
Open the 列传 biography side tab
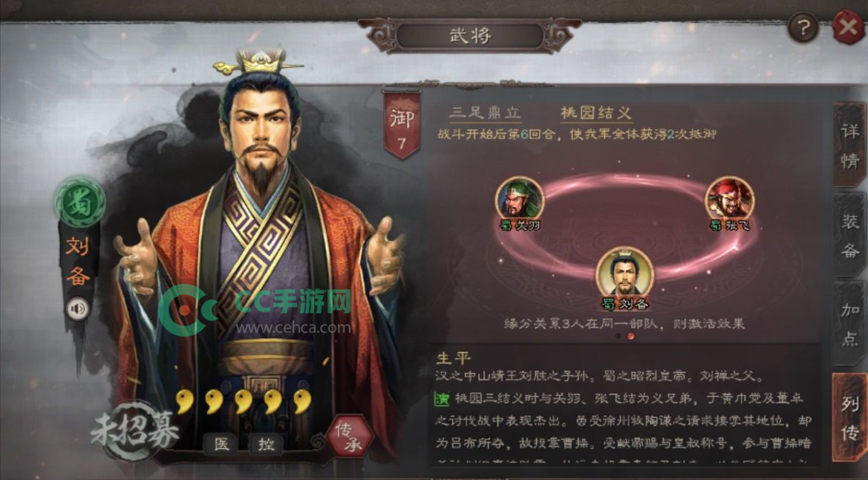pos(849,418)
